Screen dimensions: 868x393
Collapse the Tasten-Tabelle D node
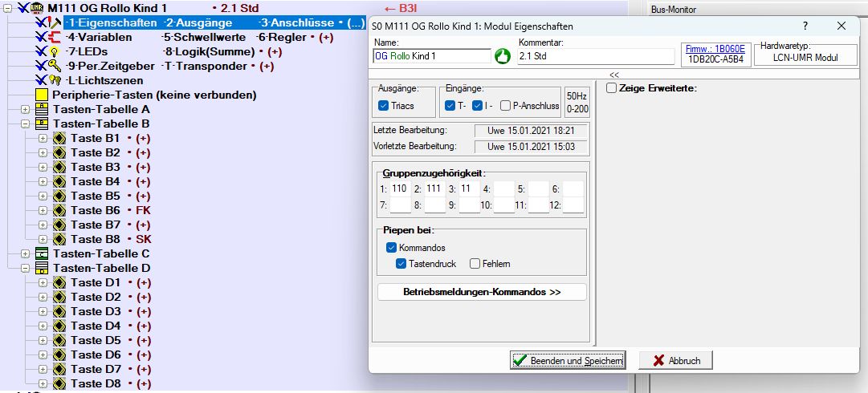25,268
